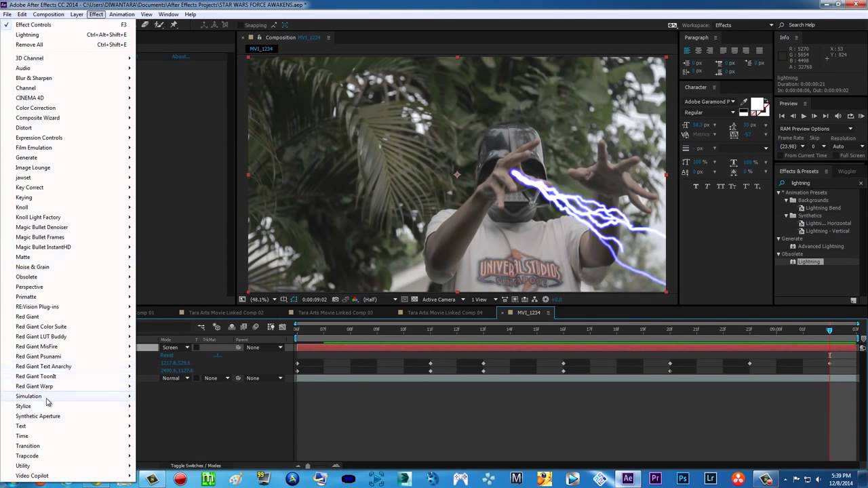Apply center text alignment in Paragraph panel
868x488 pixels.
pyautogui.click(x=698, y=50)
